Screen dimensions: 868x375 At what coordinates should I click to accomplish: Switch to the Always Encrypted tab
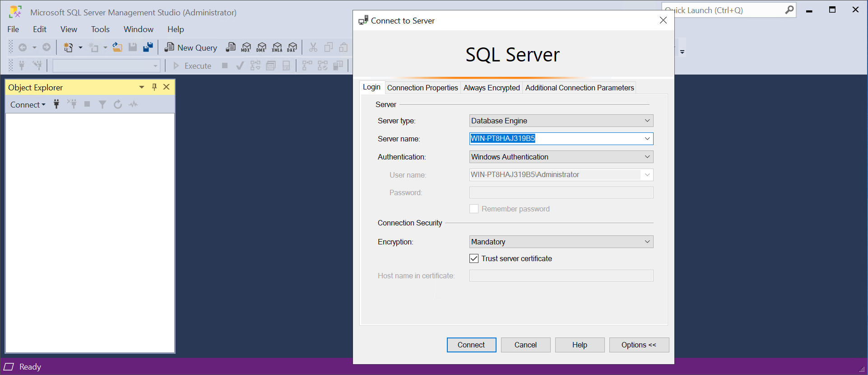(x=492, y=88)
